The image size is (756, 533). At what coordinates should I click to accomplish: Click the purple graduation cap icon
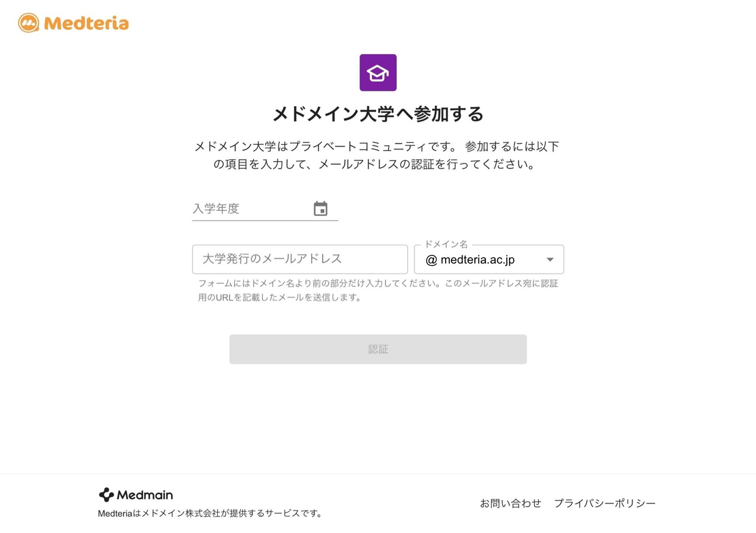pos(378,73)
